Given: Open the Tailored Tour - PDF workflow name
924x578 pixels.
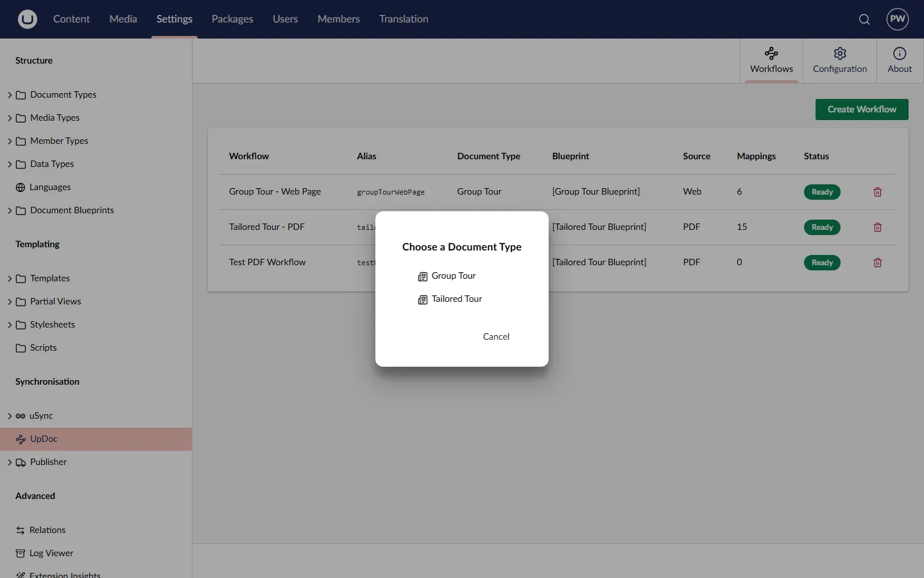Looking at the screenshot, I should pyautogui.click(x=266, y=227).
